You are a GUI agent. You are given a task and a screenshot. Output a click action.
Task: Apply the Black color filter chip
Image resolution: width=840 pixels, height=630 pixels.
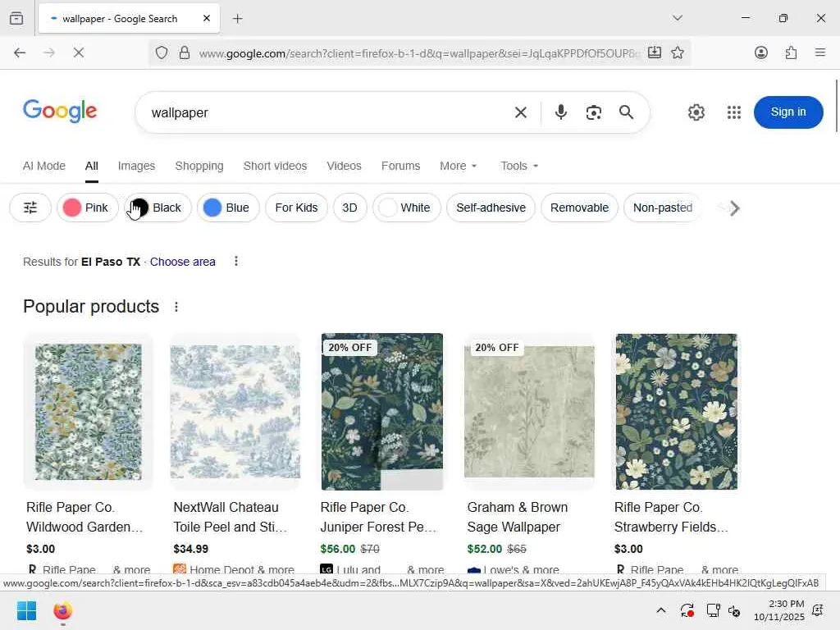point(157,208)
